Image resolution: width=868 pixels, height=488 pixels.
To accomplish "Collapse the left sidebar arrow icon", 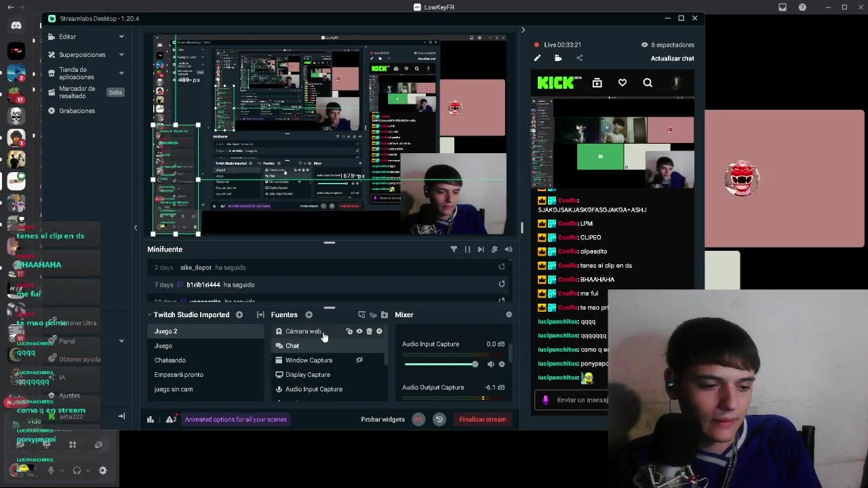I will [x=121, y=416].
